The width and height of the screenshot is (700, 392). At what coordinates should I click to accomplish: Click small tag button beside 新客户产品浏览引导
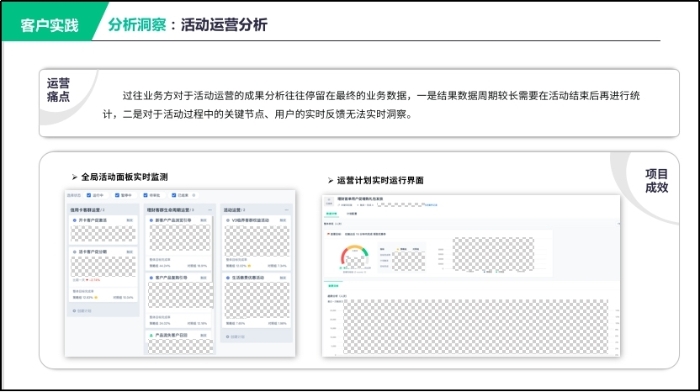click(204, 221)
